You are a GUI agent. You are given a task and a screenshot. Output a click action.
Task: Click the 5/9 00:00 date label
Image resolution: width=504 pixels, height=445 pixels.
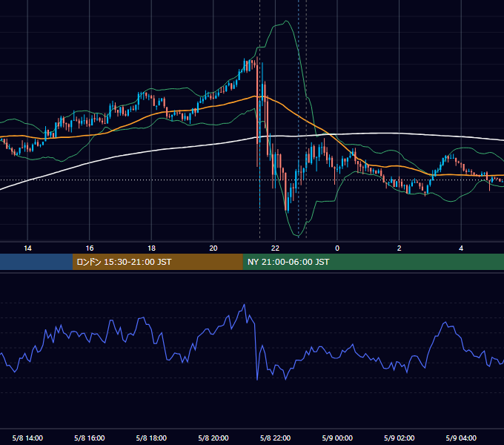click(x=337, y=438)
